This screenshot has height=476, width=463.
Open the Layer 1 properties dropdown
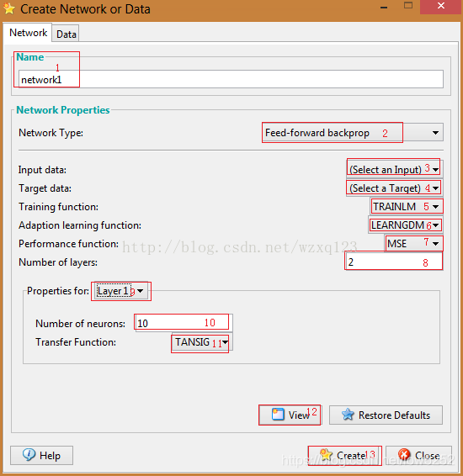click(121, 291)
